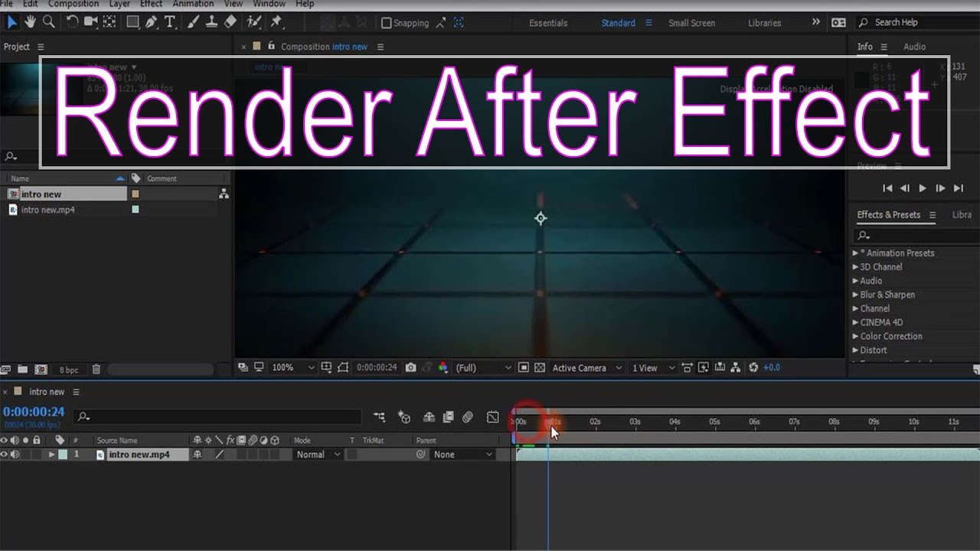Open the 1 View layout dropdown

[653, 368]
